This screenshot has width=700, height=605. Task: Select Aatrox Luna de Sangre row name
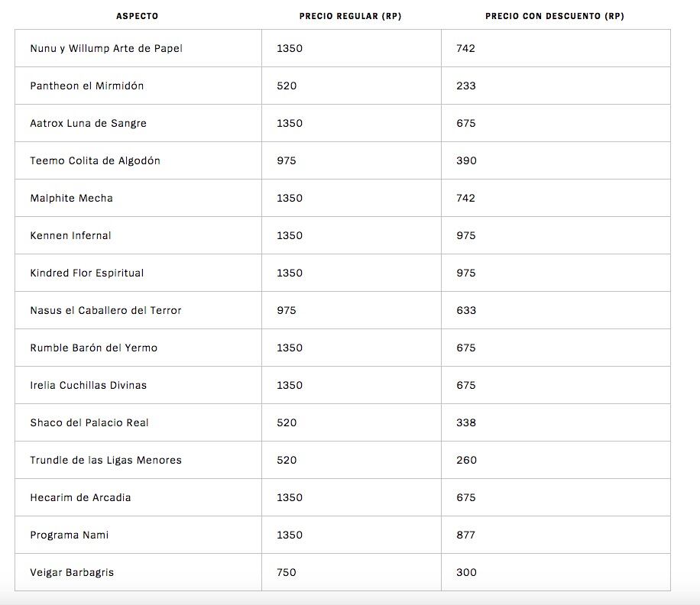point(89,123)
